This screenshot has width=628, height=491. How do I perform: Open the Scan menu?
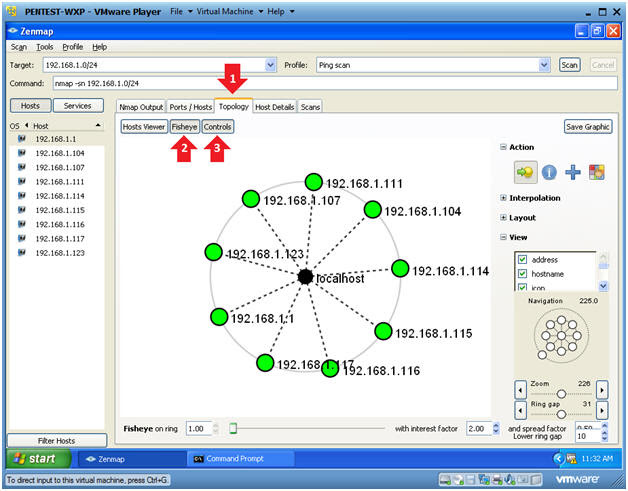point(19,47)
